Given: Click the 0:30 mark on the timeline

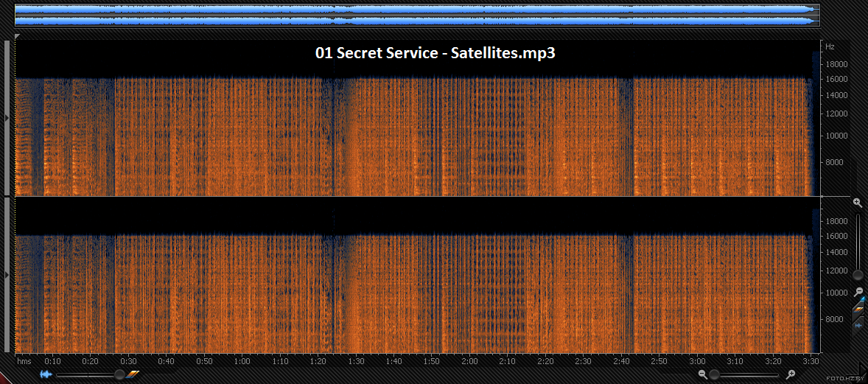Looking at the screenshot, I should 128,361.
